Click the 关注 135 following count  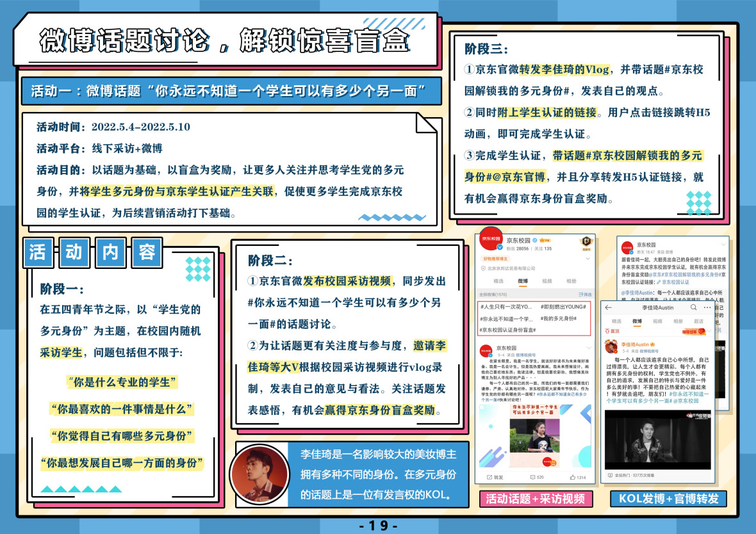(543, 248)
